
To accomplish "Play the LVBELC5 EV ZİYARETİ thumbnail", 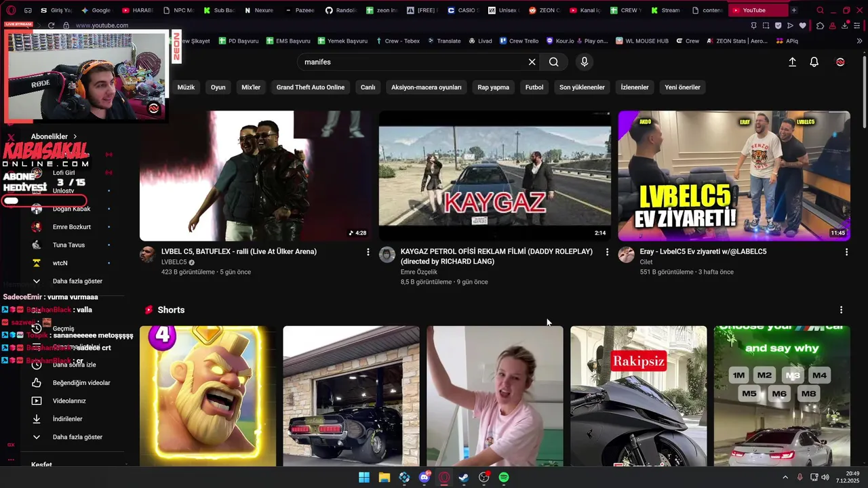I will pyautogui.click(x=734, y=176).
